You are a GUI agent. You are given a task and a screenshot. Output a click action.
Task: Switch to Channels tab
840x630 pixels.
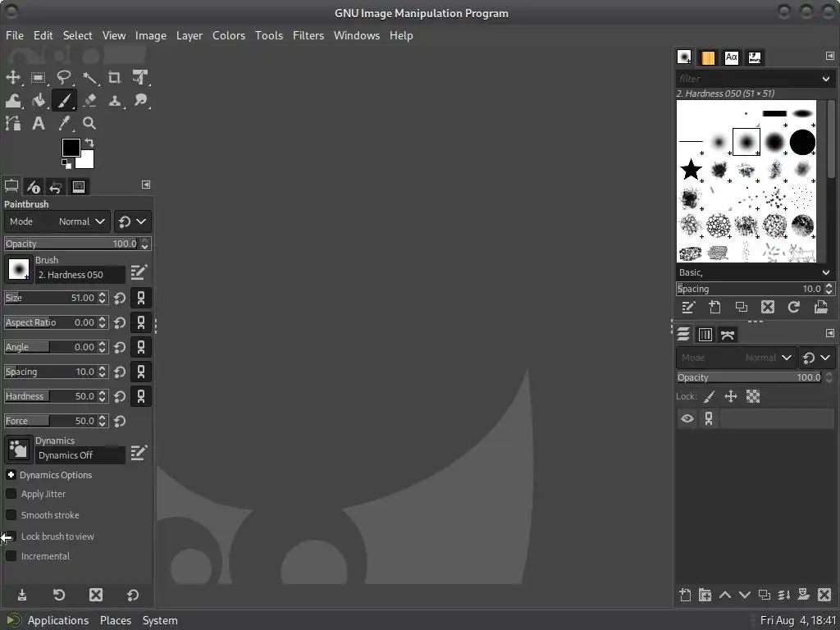click(705, 335)
